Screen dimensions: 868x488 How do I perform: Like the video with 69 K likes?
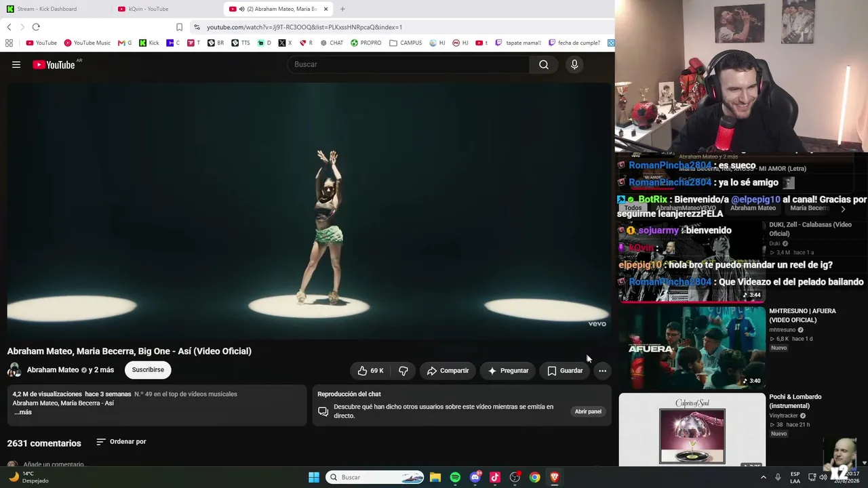coord(370,371)
